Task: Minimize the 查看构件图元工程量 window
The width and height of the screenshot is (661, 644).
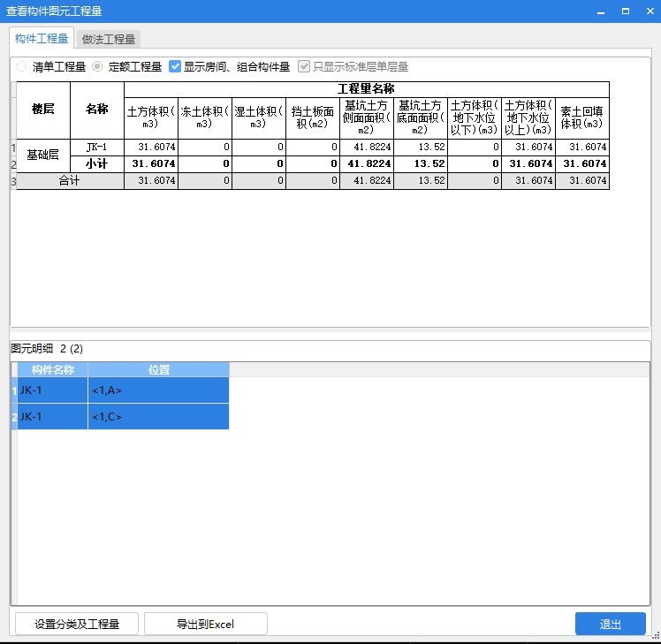Action: [601, 11]
